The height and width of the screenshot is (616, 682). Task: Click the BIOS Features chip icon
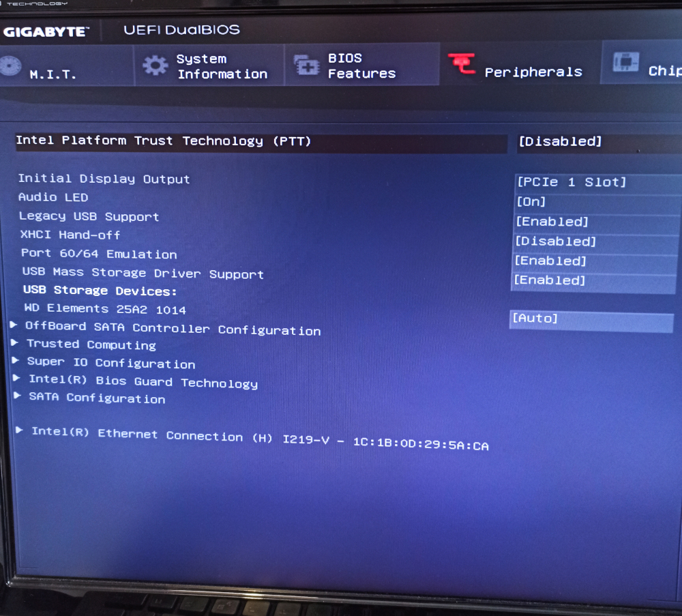pyautogui.click(x=306, y=65)
